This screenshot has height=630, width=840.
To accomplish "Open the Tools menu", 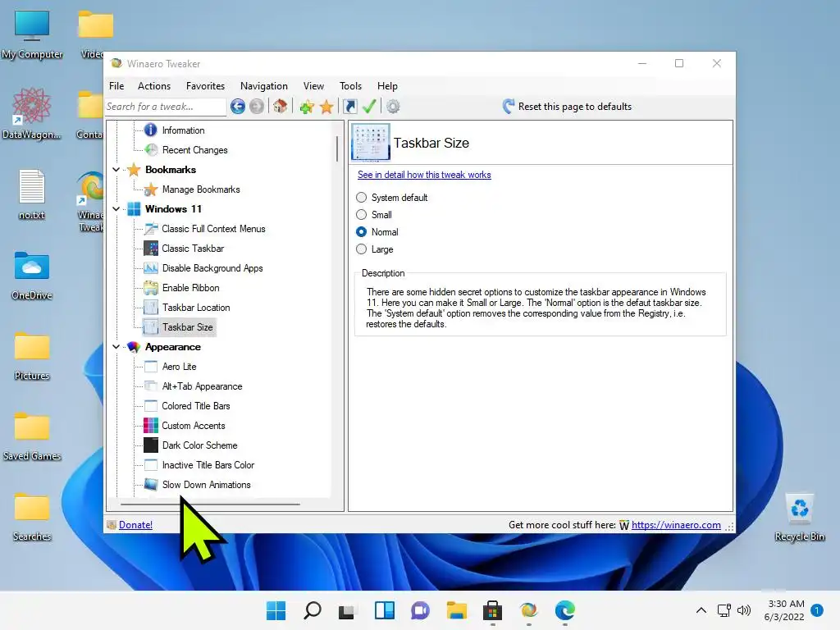I will tap(350, 85).
